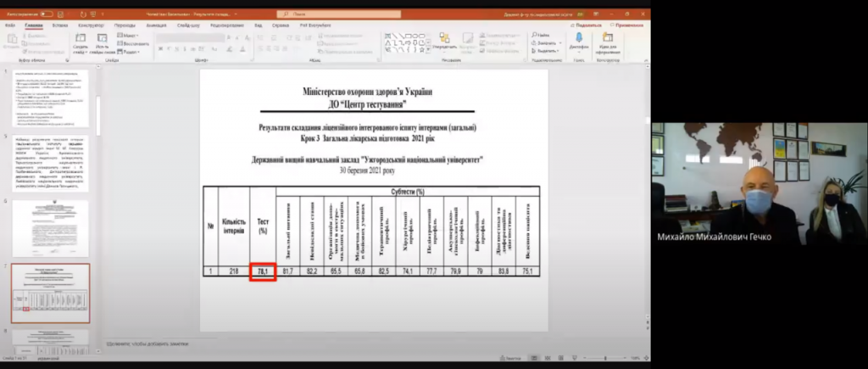This screenshot has width=868, height=369.
Task: Start slide show icon in status bar
Action: (574, 359)
